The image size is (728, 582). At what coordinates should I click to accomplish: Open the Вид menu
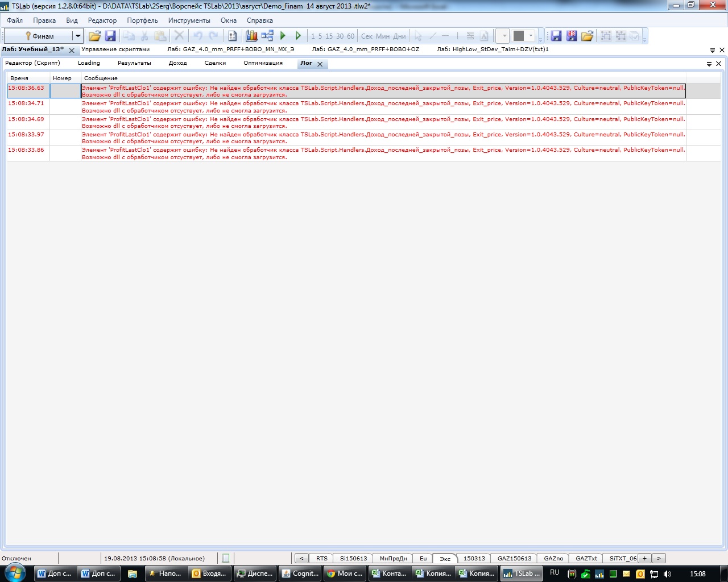[x=72, y=20]
